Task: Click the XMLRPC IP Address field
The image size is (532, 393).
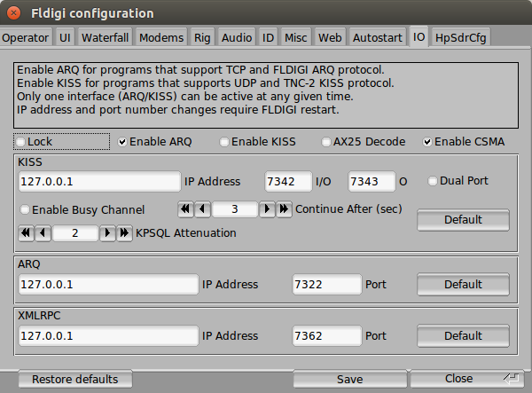Action: [108, 336]
